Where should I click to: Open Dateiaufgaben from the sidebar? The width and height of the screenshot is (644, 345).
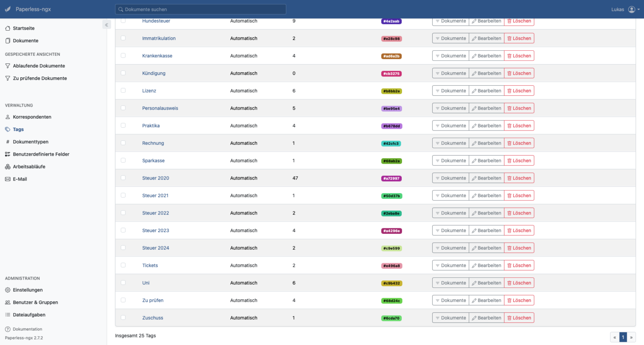(x=29, y=314)
